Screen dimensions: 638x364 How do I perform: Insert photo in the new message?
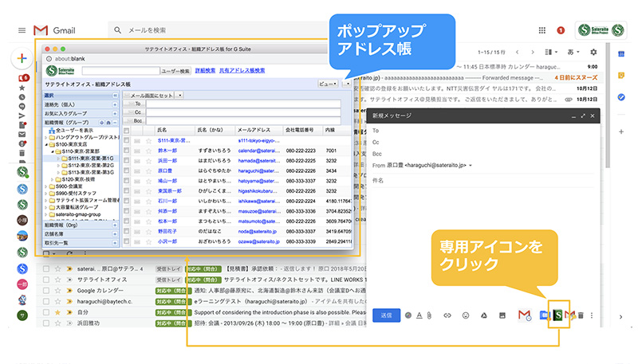pyautogui.click(x=502, y=315)
